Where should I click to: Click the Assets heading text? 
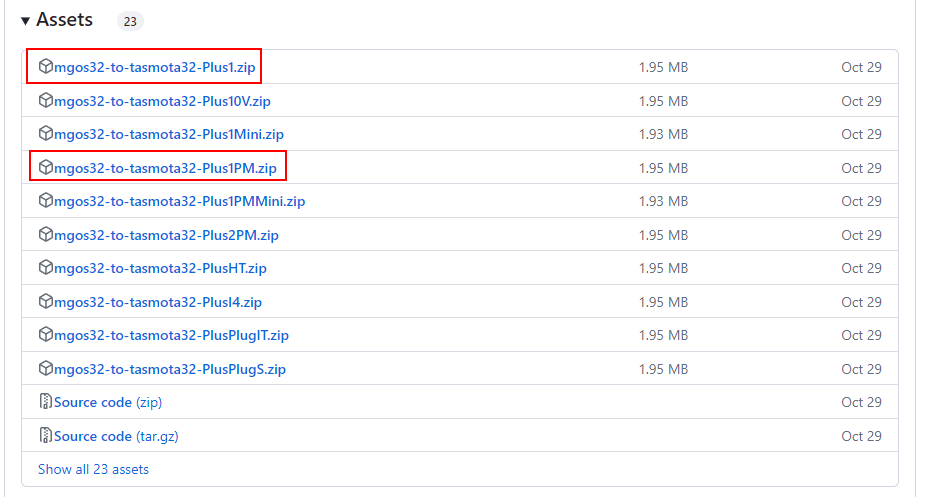[64, 20]
